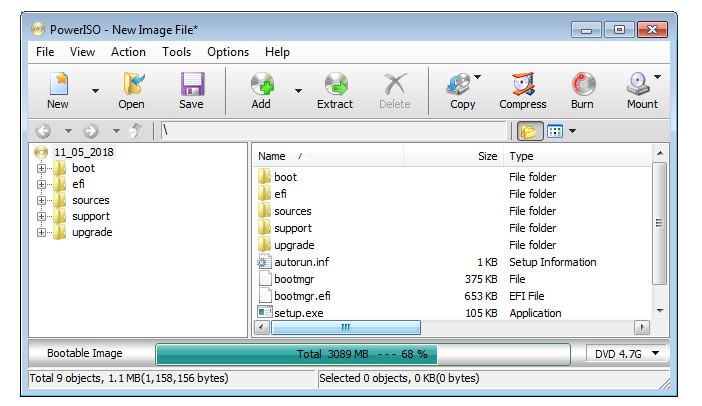Open the Forward history dropdown arrow
Image resolution: width=702 pixels, height=406 pixels.
pyautogui.click(x=116, y=131)
